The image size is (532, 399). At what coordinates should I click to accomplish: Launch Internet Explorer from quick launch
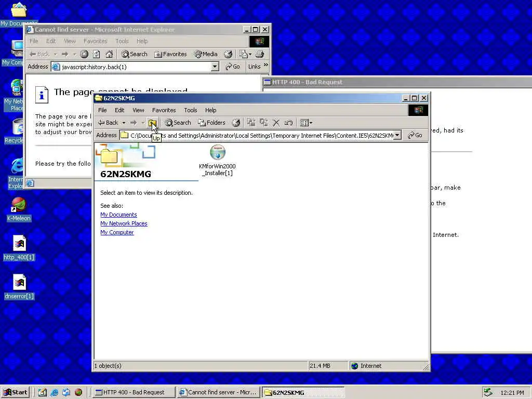coord(54,392)
